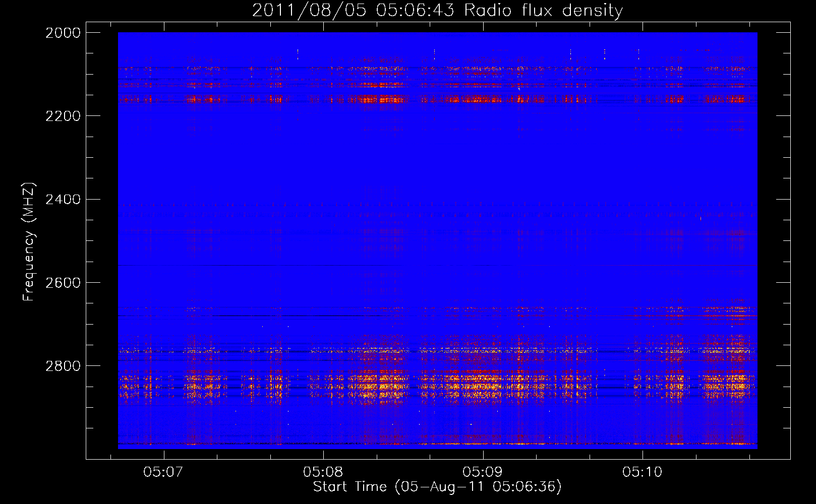Click the plot title "2011/08/05 05:06:43 Radio flux density"
Image resolution: width=816 pixels, height=504 pixels.
pos(437,11)
